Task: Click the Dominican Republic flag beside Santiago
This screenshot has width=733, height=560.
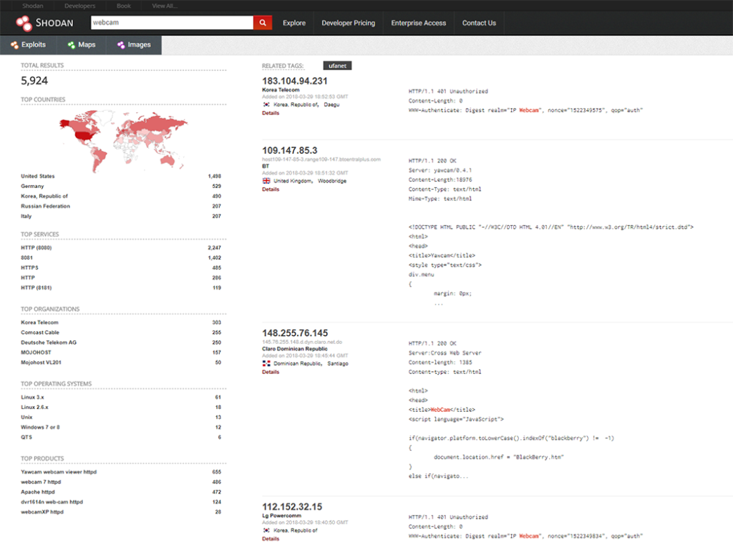Action: pos(266,363)
